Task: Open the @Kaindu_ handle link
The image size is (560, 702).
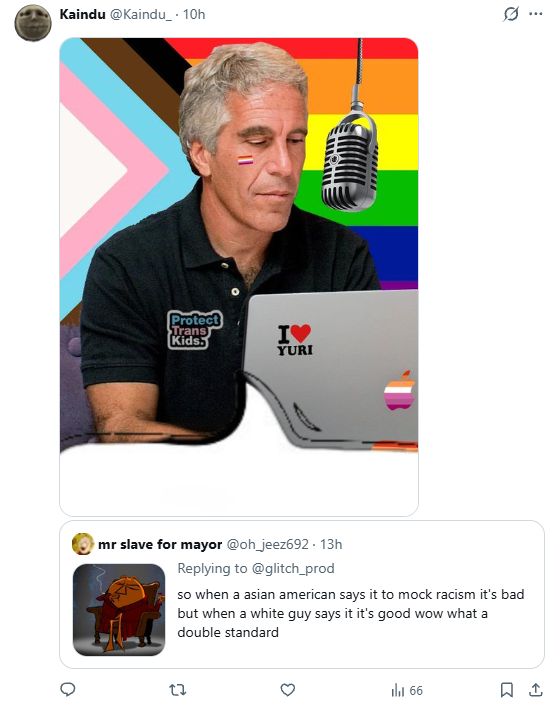Action: (140, 14)
